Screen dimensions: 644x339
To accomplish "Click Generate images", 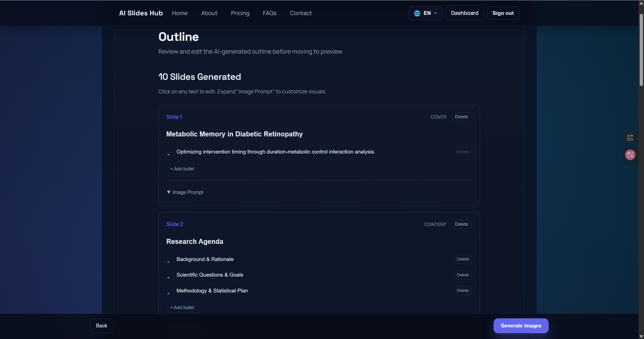I will 521,325.
